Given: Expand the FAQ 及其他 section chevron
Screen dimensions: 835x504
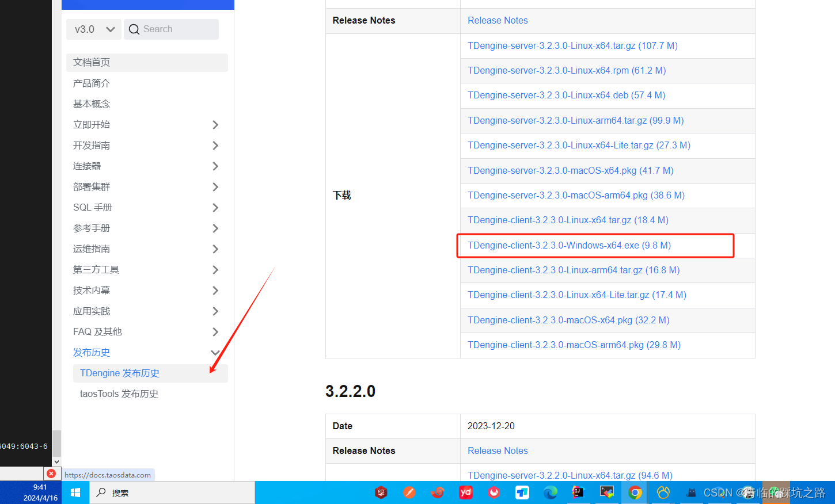Looking at the screenshot, I should coord(215,332).
